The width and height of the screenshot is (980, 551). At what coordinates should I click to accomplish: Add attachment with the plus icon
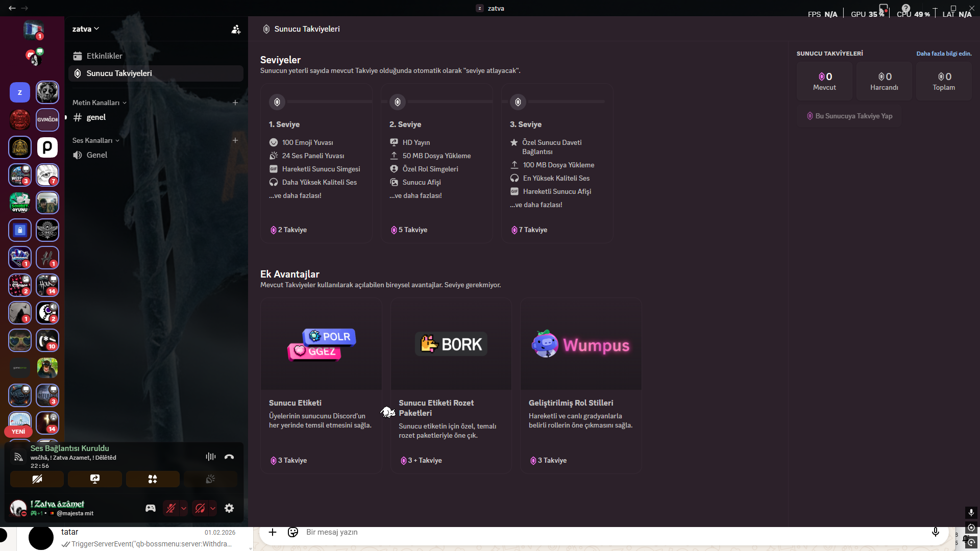(x=273, y=532)
